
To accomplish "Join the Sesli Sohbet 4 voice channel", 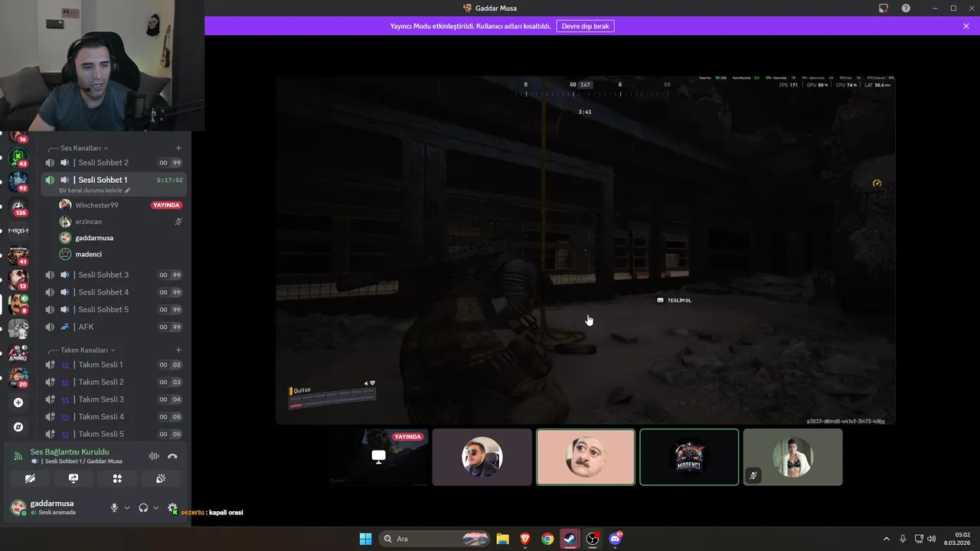I will tap(113, 292).
